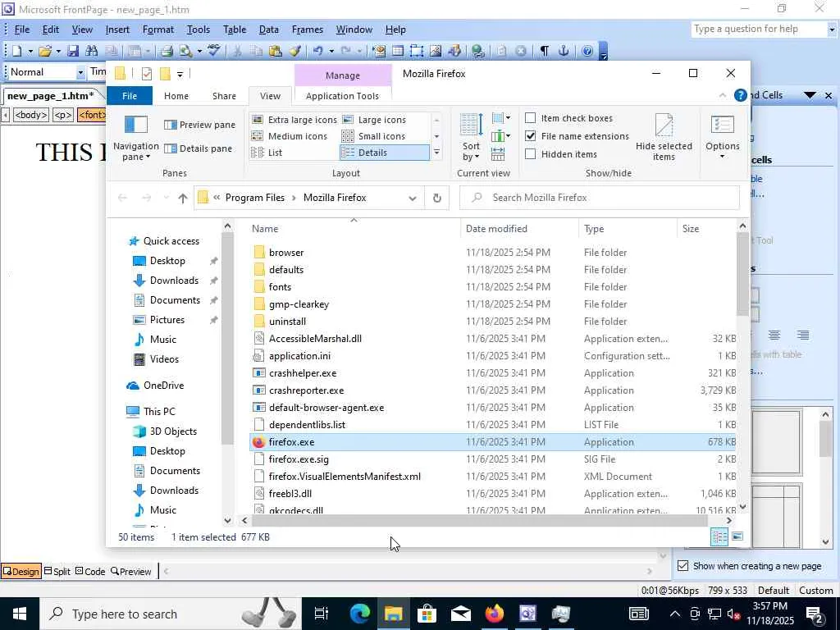Switch to large thumbnails view icon in status bar
The width and height of the screenshot is (840, 630).
(x=737, y=536)
